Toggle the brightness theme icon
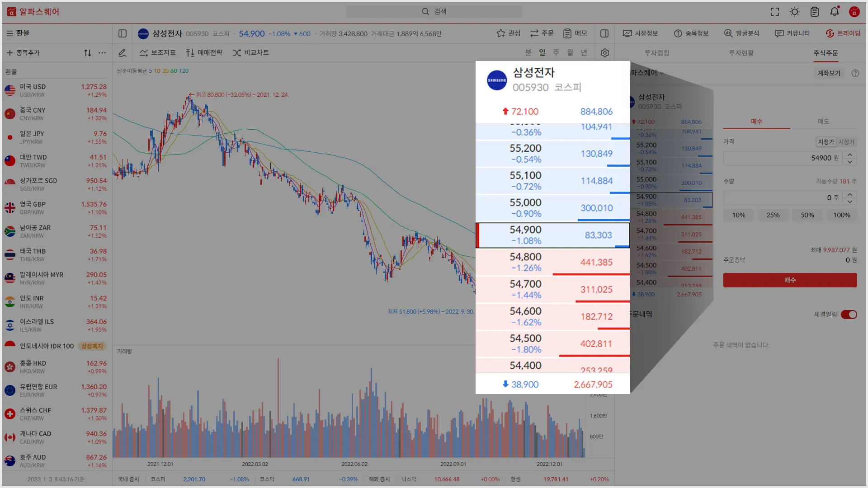 [795, 12]
